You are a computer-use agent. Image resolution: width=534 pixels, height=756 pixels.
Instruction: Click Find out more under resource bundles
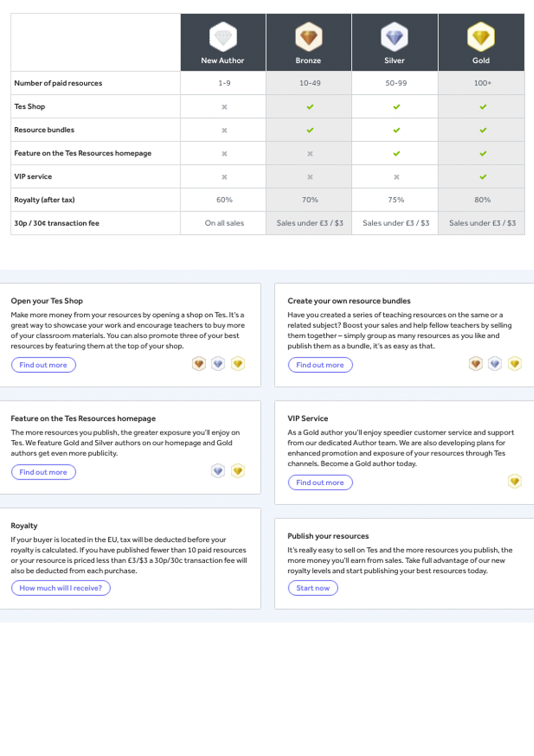tap(320, 365)
